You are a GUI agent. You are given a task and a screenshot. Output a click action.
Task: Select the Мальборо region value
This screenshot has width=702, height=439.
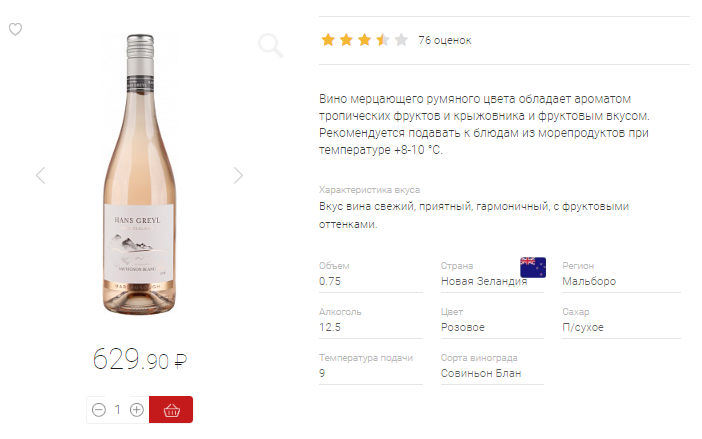[589, 282]
